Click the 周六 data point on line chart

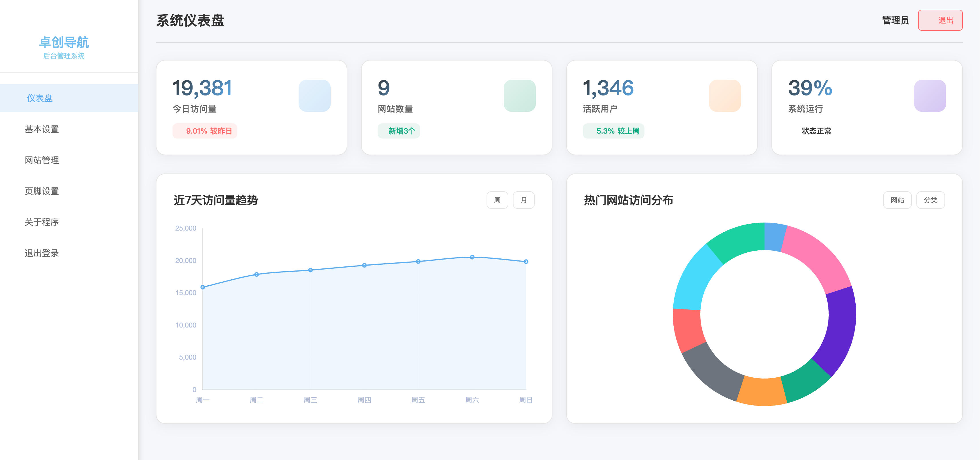point(472,257)
